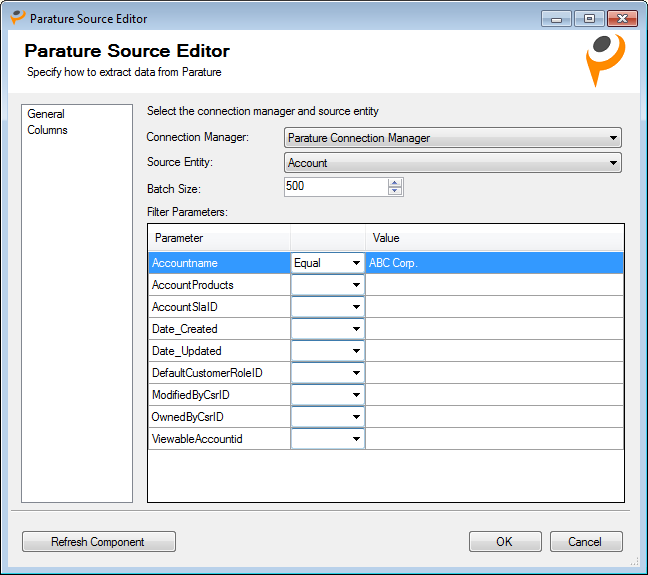Select the Date_Updated parameter cell
Viewport: 648px width, 575px height.
tap(219, 351)
